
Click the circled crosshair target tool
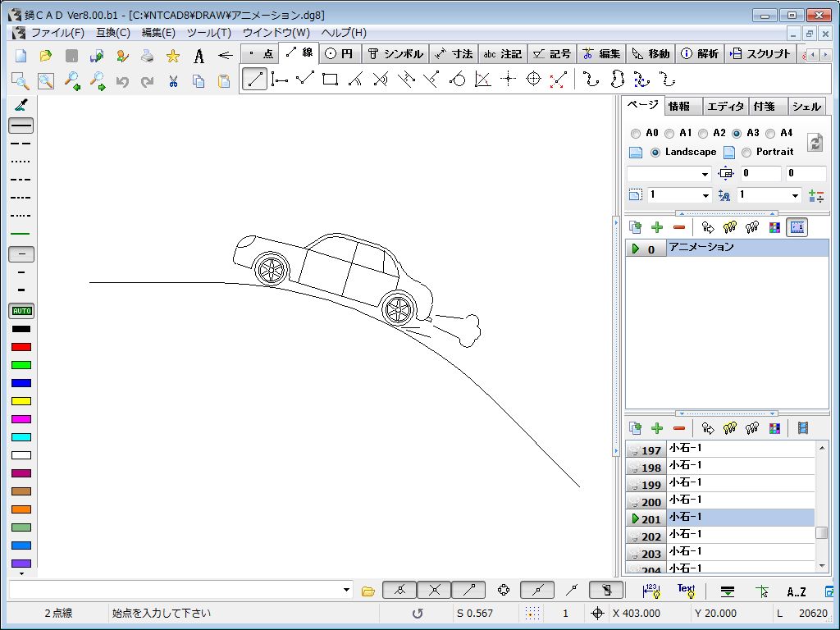[533, 80]
